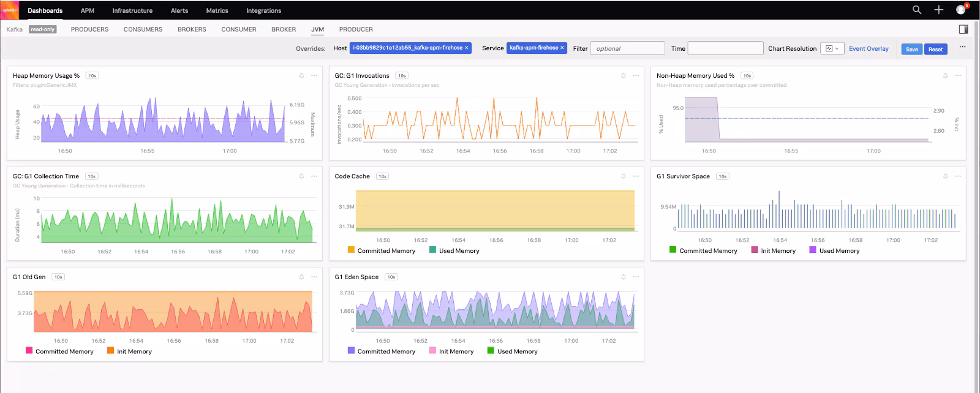The image size is (980, 393).
Task: Open the user profile avatar
Action: [961, 10]
